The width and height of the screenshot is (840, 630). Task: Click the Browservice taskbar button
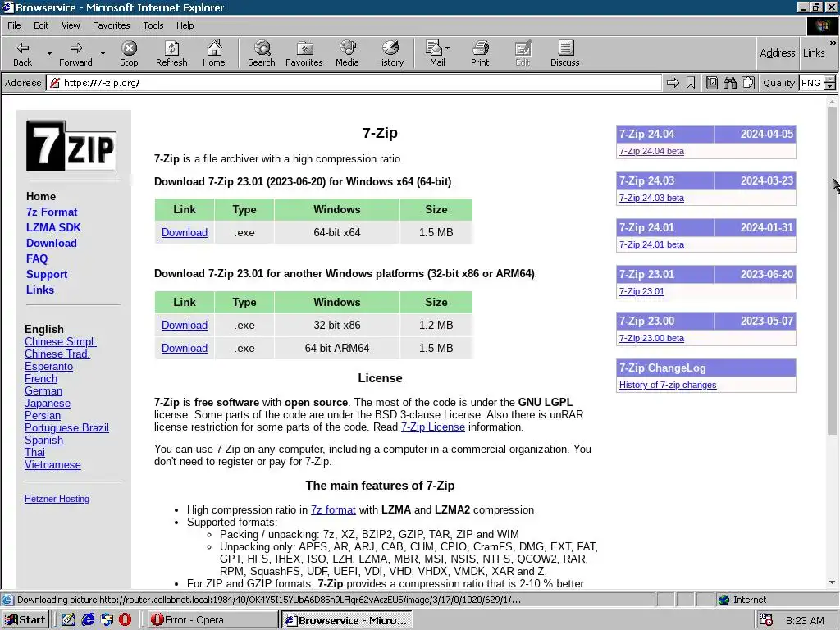click(347, 620)
